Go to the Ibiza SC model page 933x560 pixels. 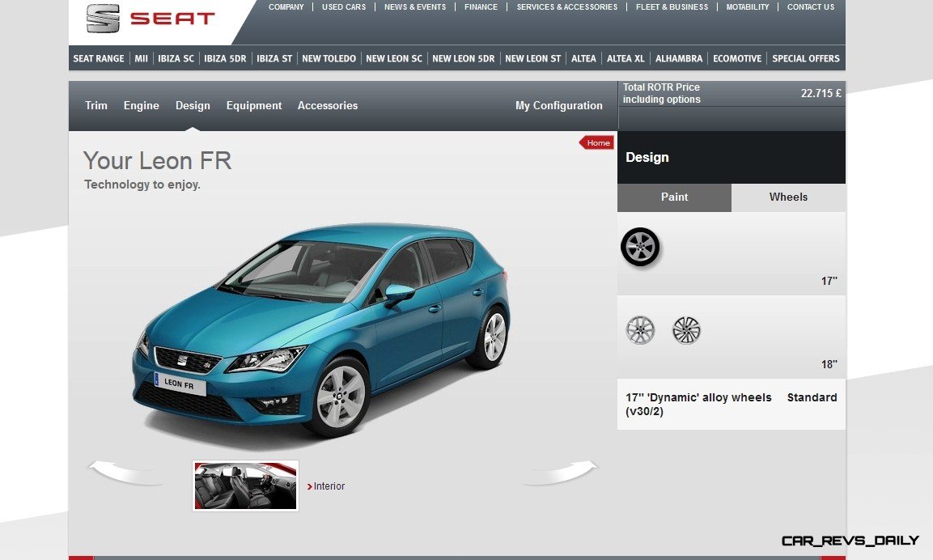[x=176, y=58]
